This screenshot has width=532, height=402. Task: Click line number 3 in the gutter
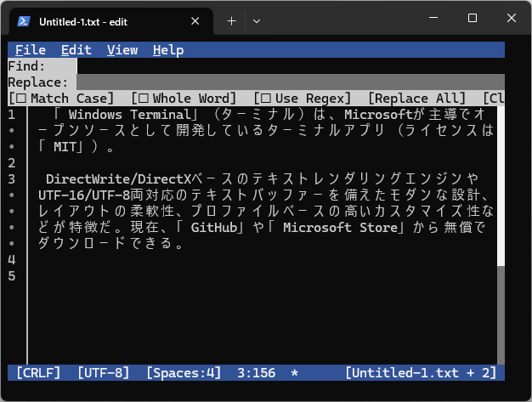point(12,179)
